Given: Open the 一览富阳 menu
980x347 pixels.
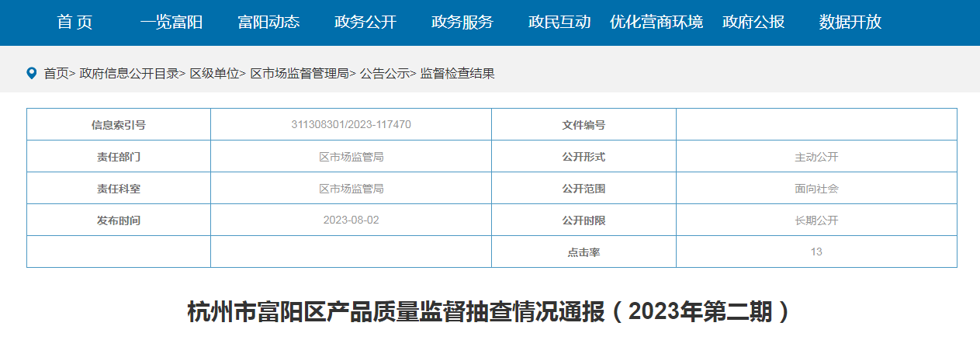Looking at the screenshot, I should [171, 23].
